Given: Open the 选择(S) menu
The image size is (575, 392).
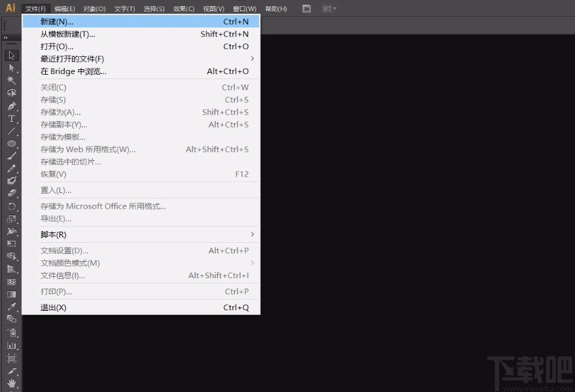Looking at the screenshot, I should [x=154, y=9].
